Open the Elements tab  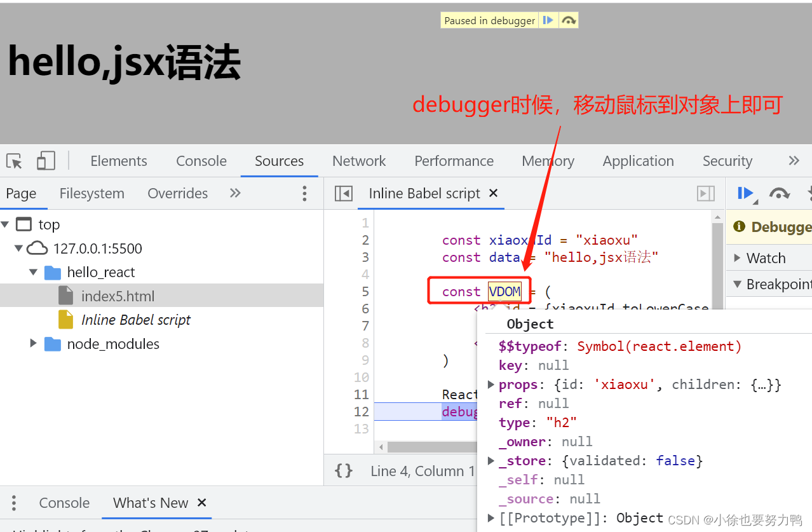click(x=119, y=161)
